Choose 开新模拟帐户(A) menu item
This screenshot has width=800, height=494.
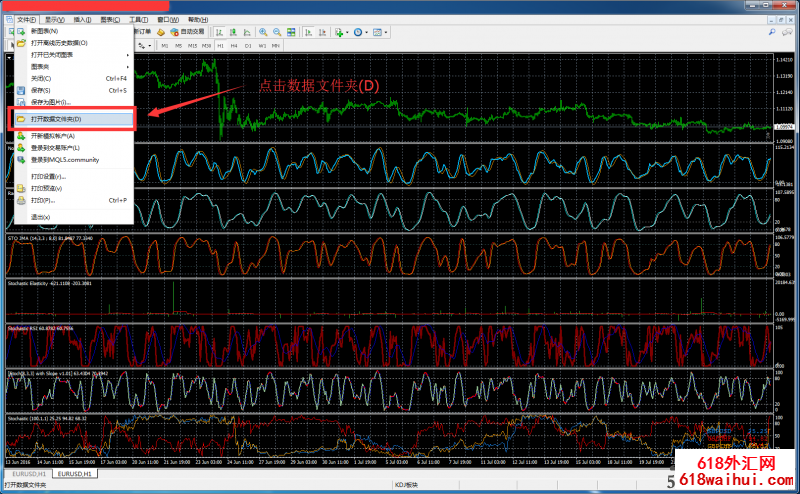point(74,136)
